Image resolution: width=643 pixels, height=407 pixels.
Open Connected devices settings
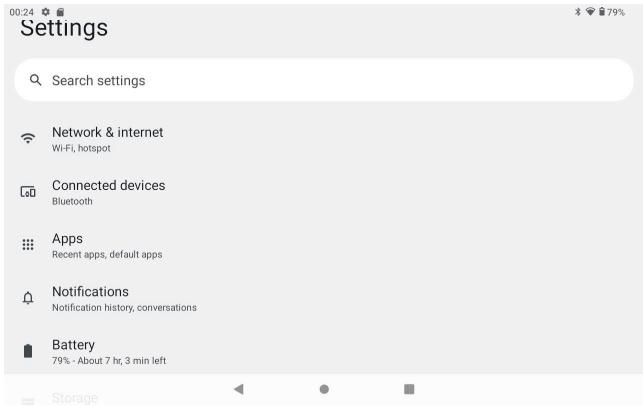click(x=324, y=192)
